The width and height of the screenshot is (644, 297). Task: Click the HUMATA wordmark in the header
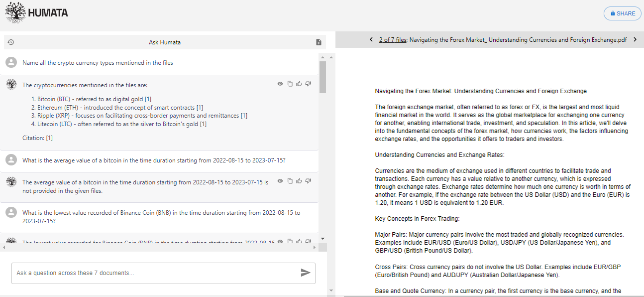pyautogui.click(x=48, y=13)
